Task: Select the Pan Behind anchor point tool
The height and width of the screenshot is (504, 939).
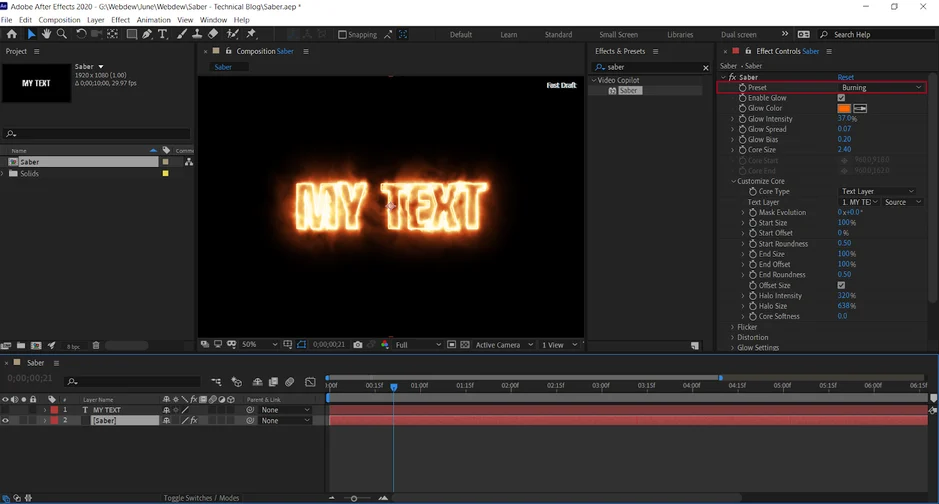Action: [112, 34]
